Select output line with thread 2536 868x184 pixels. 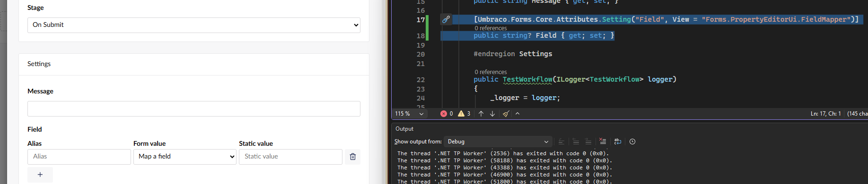click(x=503, y=153)
